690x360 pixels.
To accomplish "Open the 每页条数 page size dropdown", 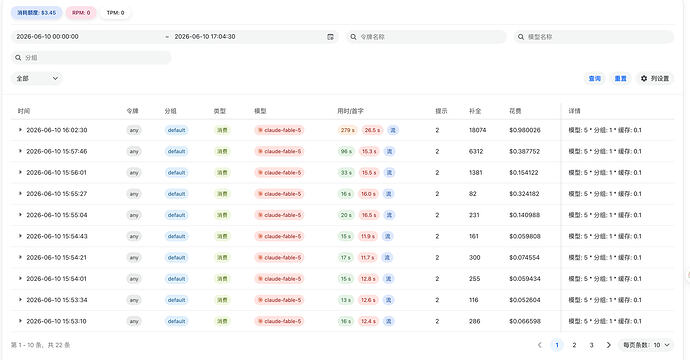I will click(646, 345).
